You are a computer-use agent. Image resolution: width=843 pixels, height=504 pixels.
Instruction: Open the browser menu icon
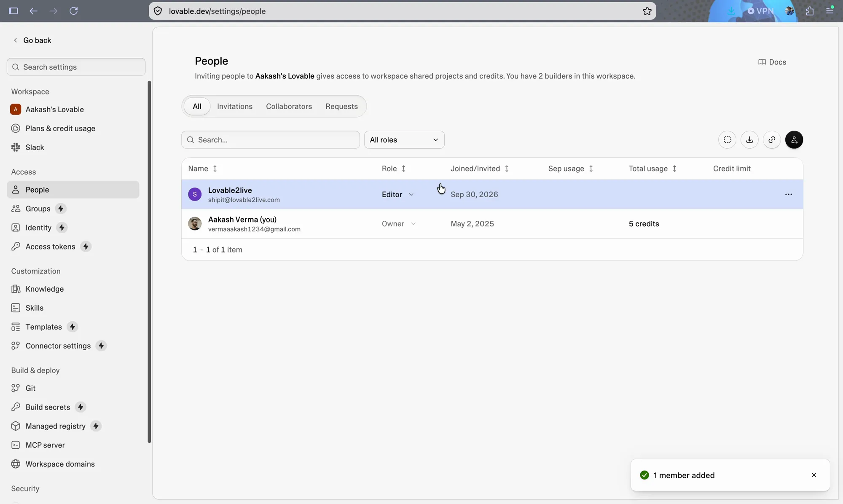coord(830,11)
